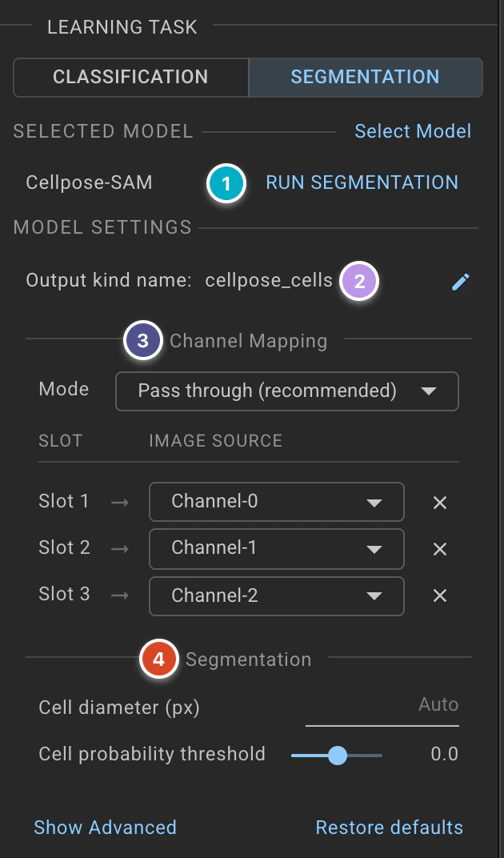Click the Cell probability threshold label

[x=152, y=754]
